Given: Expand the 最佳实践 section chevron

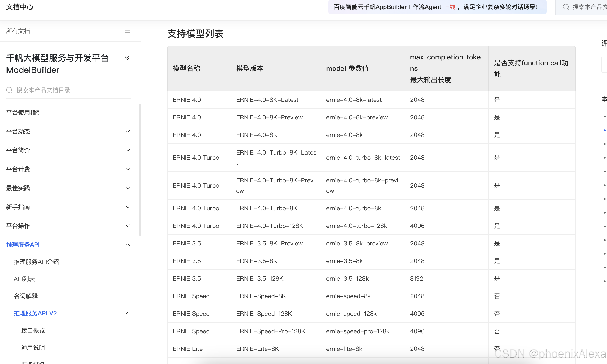Looking at the screenshot, I should (128, 188).
